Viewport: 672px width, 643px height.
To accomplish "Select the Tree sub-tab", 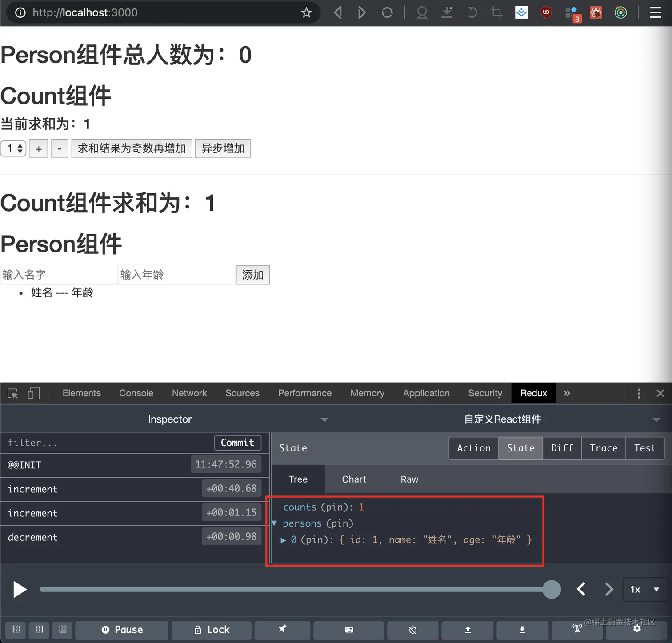I will 298,479.
